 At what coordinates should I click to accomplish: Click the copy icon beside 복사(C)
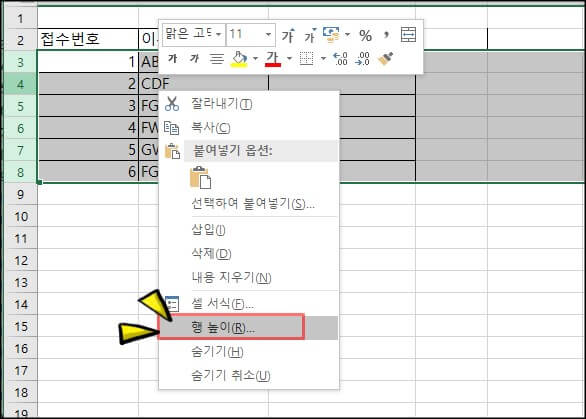click(172, 128)
